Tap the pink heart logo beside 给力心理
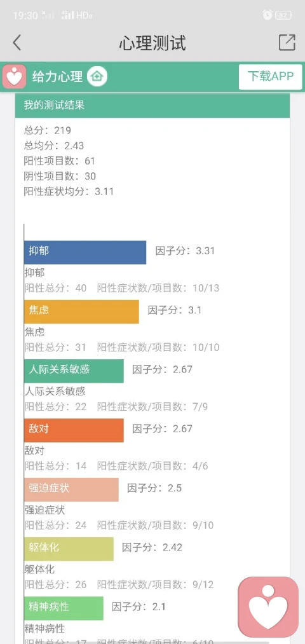 (x=15, y=76)
